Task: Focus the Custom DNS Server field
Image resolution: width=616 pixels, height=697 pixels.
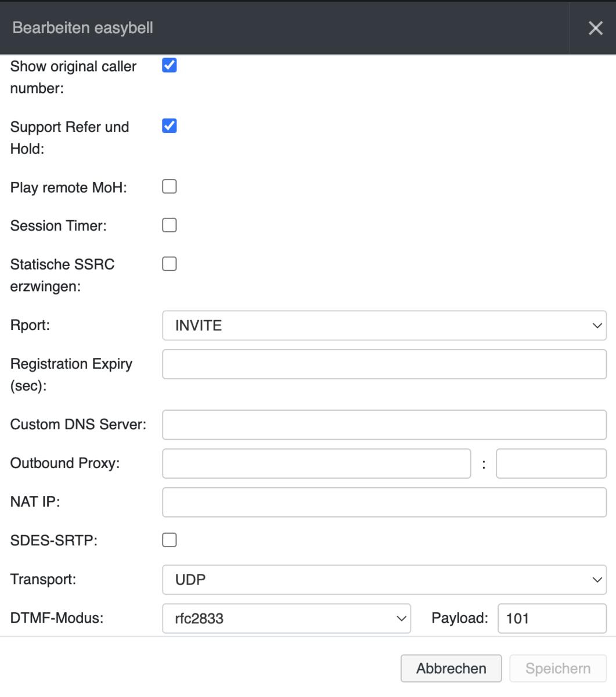Action: point(384,425)
